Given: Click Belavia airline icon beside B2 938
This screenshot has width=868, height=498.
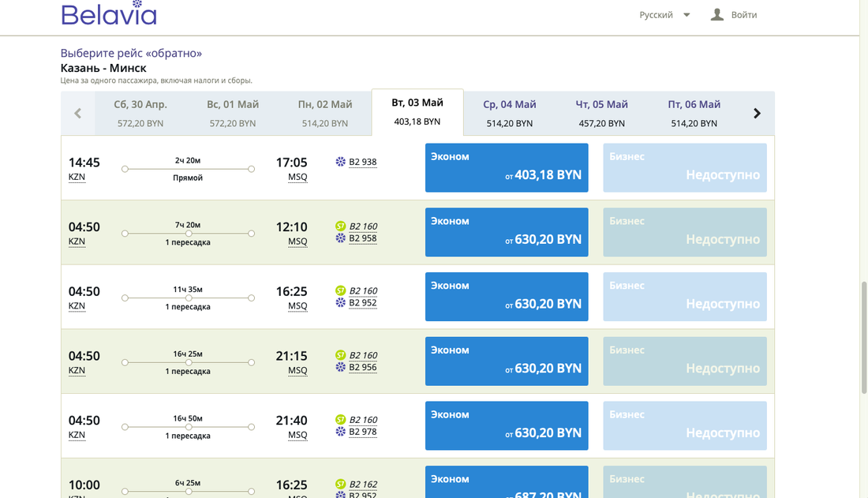Looking at the screenshot, I should (341, 162).
